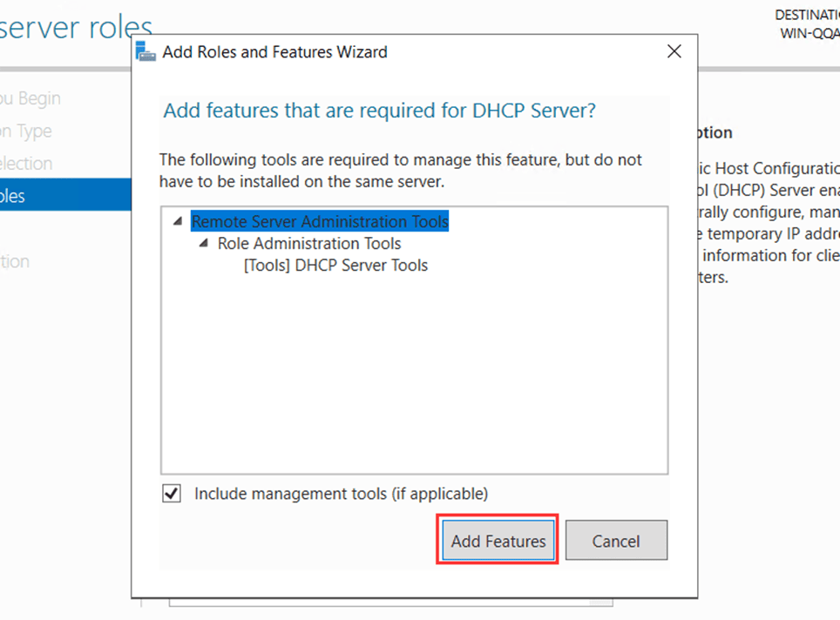Screen dimensions: 840x620
Task: Click the highlighted Remote Server Administration Tools item
Action: 319,221
